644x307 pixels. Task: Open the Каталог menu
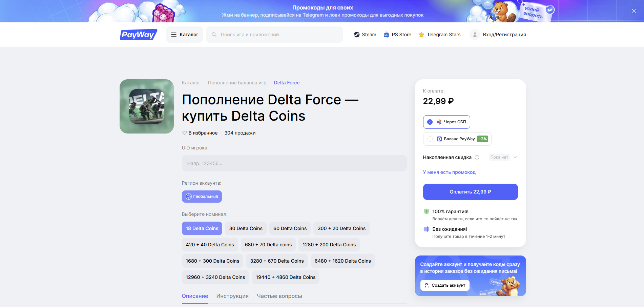click(184, 35)
